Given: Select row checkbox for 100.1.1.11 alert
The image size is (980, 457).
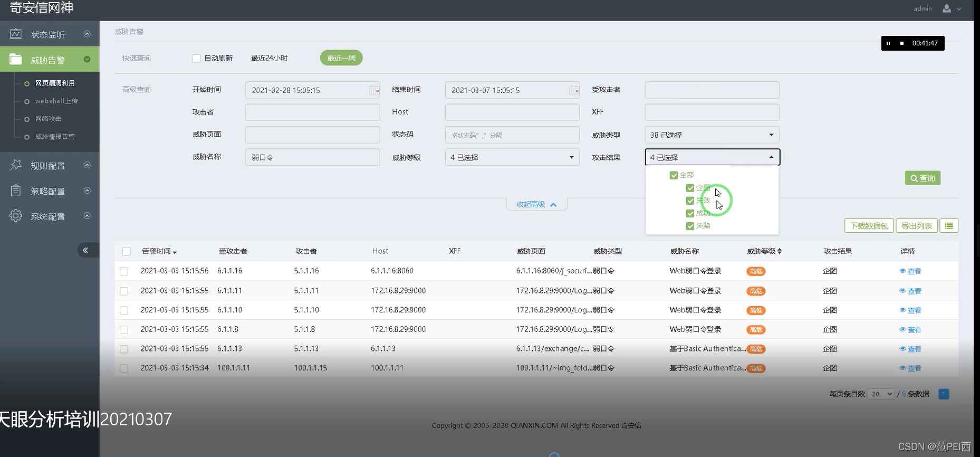Looking at the screenshot, I should (x=124, y=368).
